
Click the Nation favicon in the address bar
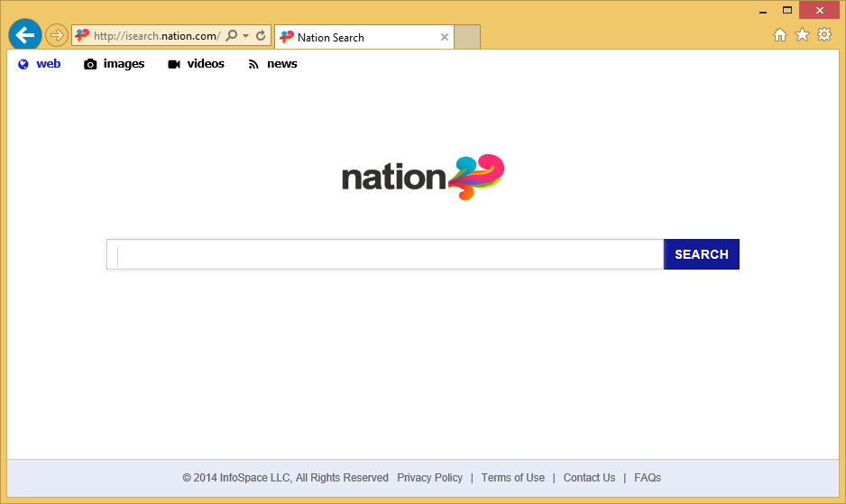(x=82, y=36)
